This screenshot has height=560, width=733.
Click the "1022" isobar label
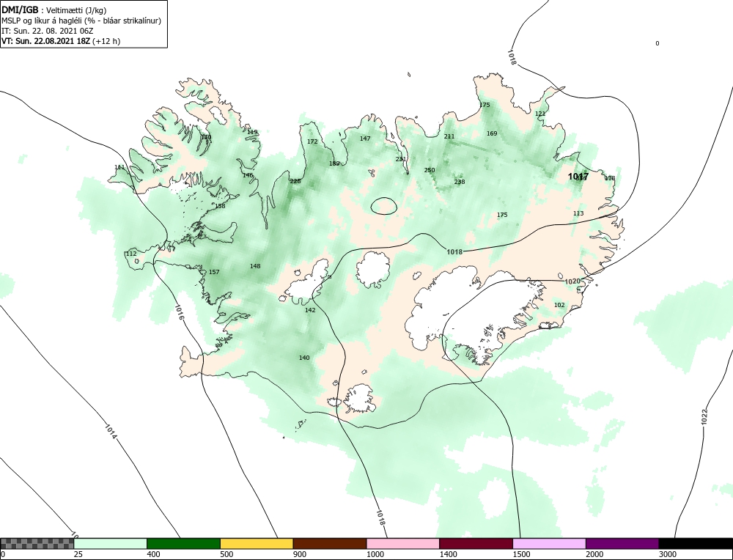point(704,417)
